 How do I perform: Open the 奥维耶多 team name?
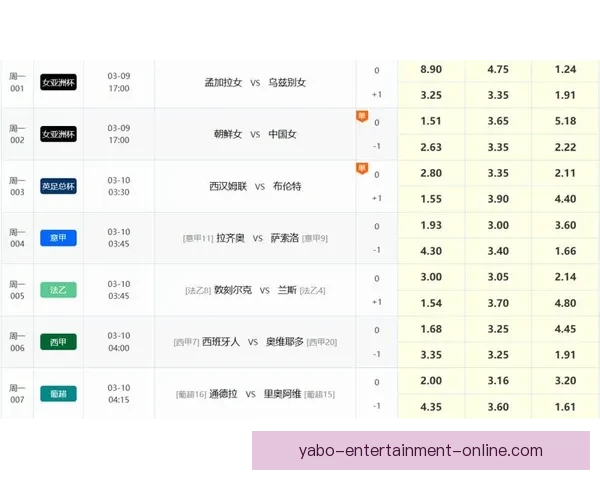tap(285, 341)
